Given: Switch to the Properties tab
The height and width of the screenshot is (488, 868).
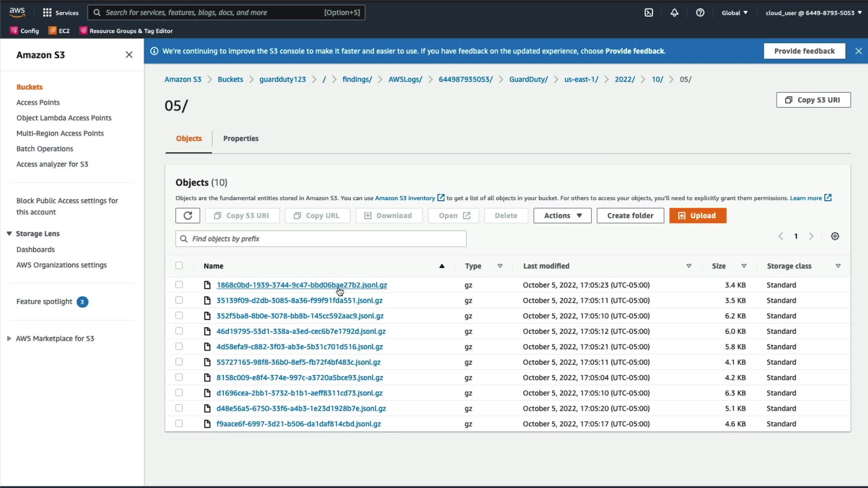Looking at the screenshot, I should pyautogui.click(x=241, y=139).
